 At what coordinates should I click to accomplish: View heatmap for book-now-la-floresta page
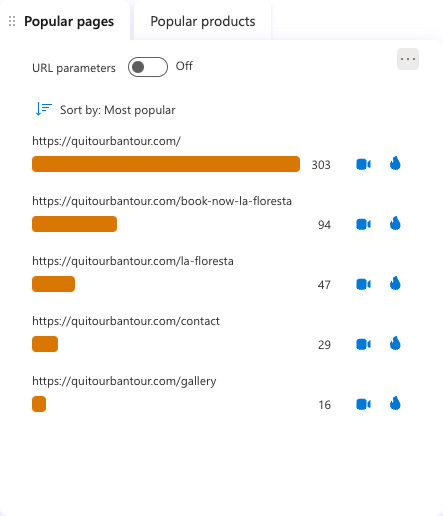point(395,224)
